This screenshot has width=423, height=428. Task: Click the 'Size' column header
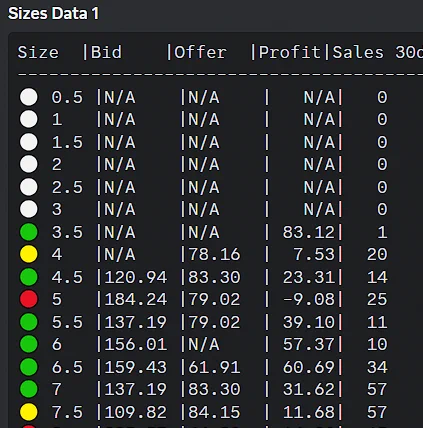pos(38,52)
